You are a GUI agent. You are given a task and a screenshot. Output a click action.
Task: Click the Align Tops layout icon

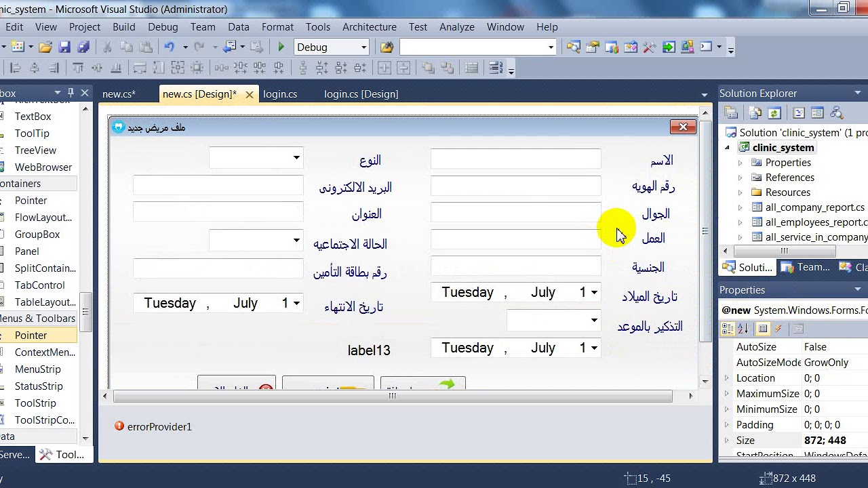(x=78, y=68)
